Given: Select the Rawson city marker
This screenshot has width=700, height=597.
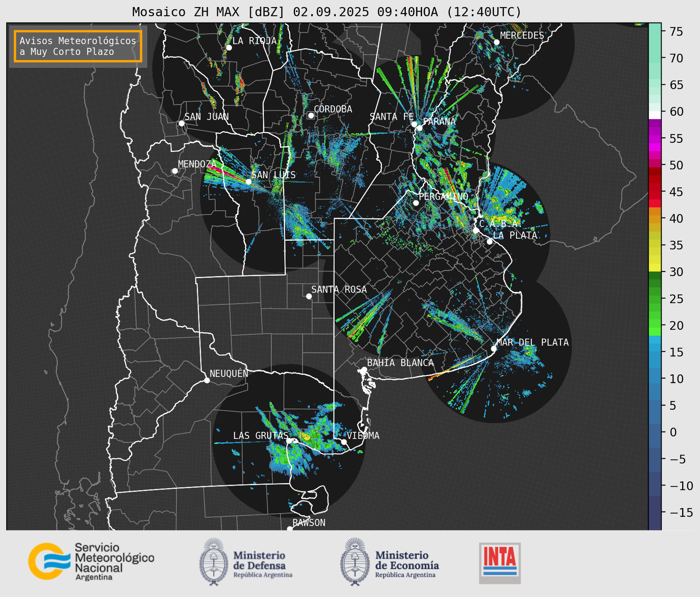Looking at the screenshot, I should (290, 528).
